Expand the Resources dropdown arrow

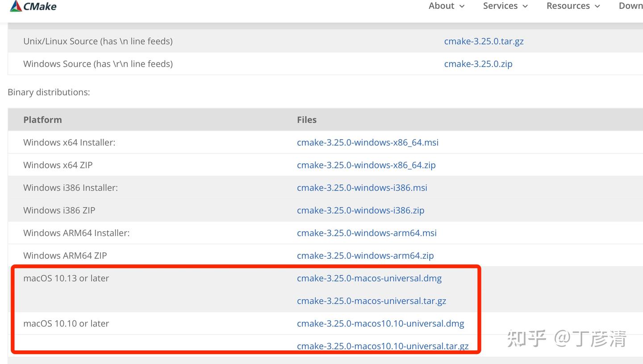coord(597,6)
